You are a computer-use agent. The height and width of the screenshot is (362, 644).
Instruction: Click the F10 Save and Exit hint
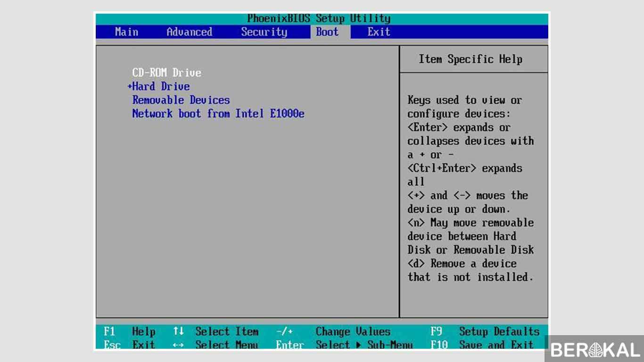point(482,345)
